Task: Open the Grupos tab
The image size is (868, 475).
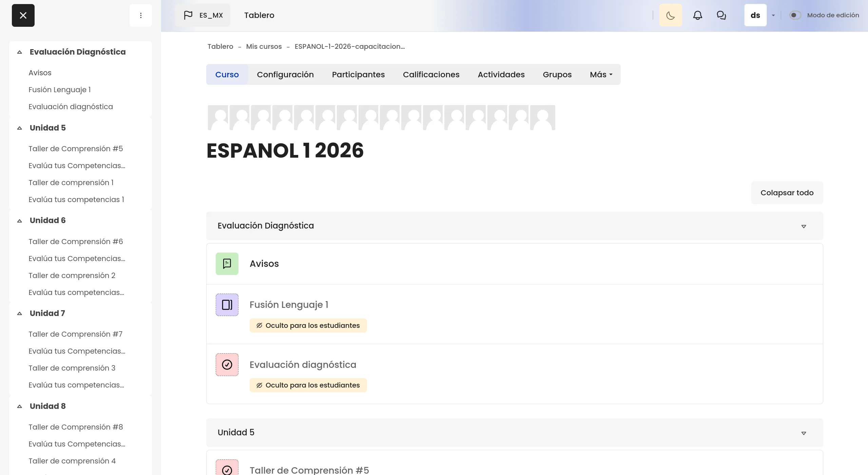Action: tap(557, 75)
